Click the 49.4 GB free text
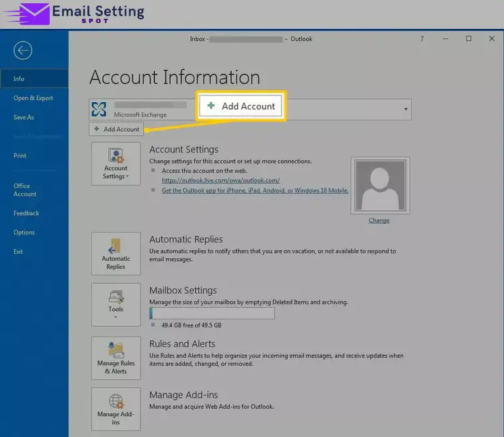This screenshot has height=437, width=504. [192, 325]
